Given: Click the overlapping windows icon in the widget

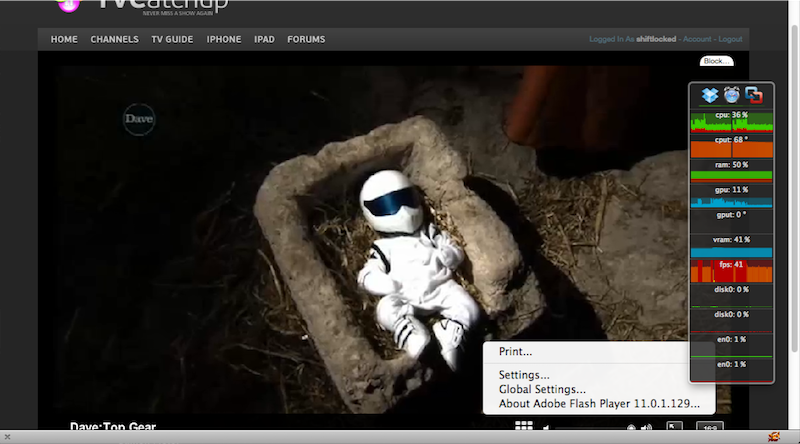Looking at the screenshot, I should [x=755, y=95].
